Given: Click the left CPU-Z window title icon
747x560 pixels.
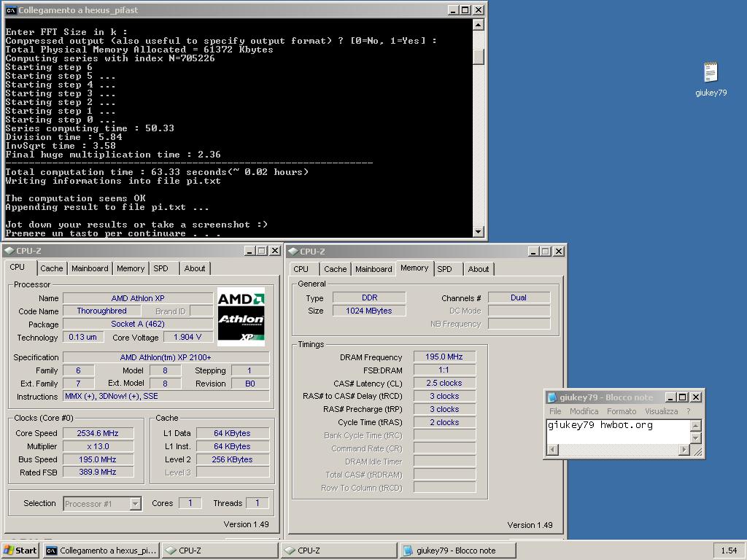Looking at the screenshot, I should tap(9, 251).
